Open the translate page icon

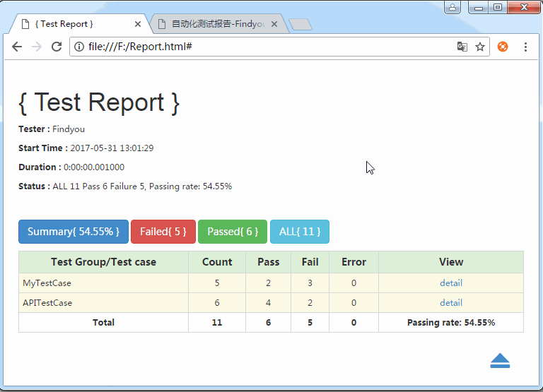(462, 47)
